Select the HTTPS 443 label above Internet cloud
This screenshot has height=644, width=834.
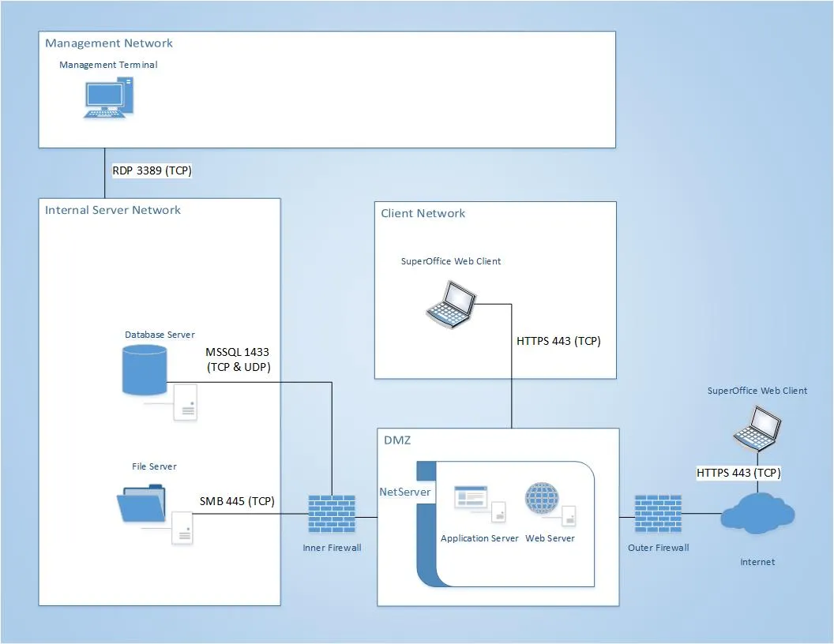coord(738,473)
